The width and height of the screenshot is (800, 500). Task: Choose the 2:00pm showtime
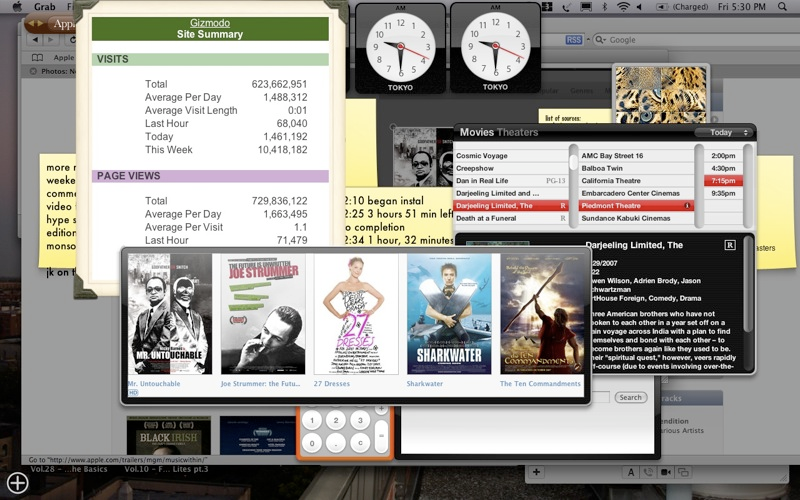click(x=723, y=156)
